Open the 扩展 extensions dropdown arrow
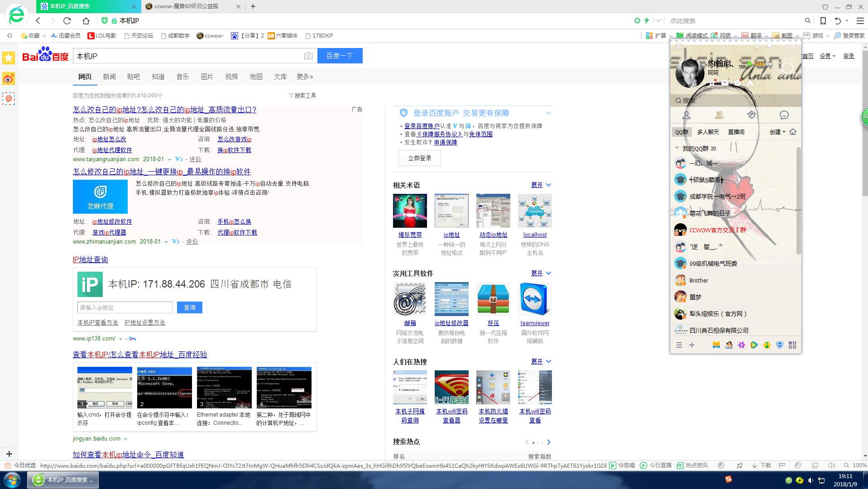The width and height of the screenshot is (868, 489). point(671,35)
